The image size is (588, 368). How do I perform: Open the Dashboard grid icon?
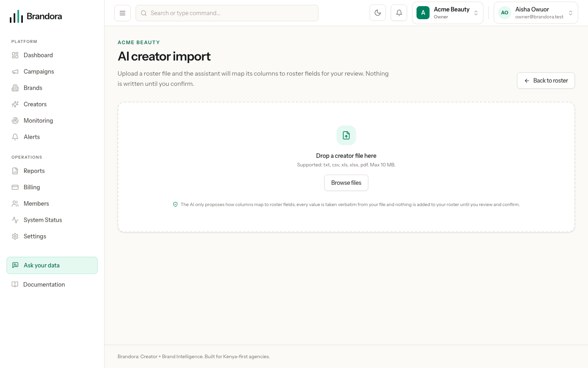[x=15, y=55]
